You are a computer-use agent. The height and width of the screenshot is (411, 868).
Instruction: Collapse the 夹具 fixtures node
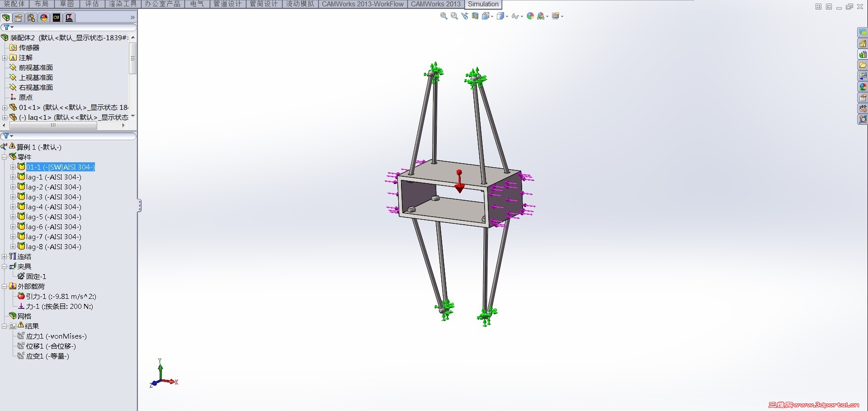click(x=5, y=267)
